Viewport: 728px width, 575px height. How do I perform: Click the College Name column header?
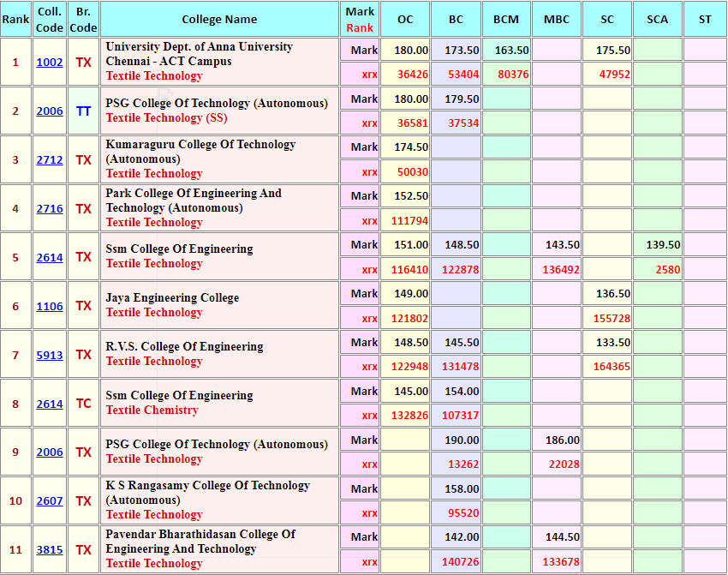(x=219, y=19)
